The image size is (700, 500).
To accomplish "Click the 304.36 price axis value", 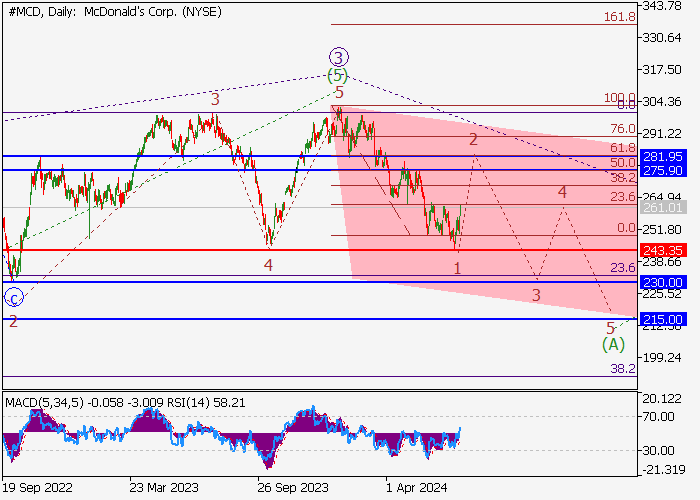I will pyautogui.click(x=662, y=102).
